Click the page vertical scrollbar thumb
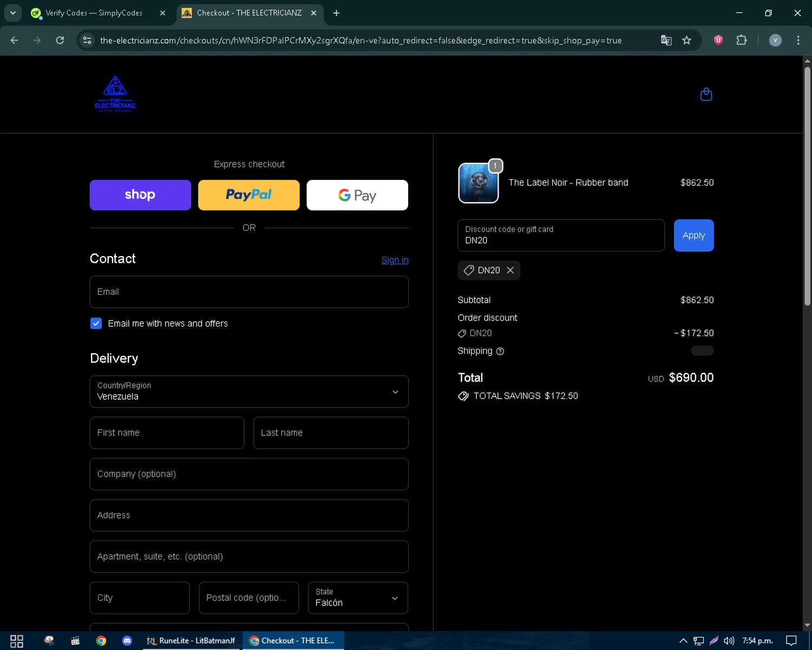 point(807,186)
